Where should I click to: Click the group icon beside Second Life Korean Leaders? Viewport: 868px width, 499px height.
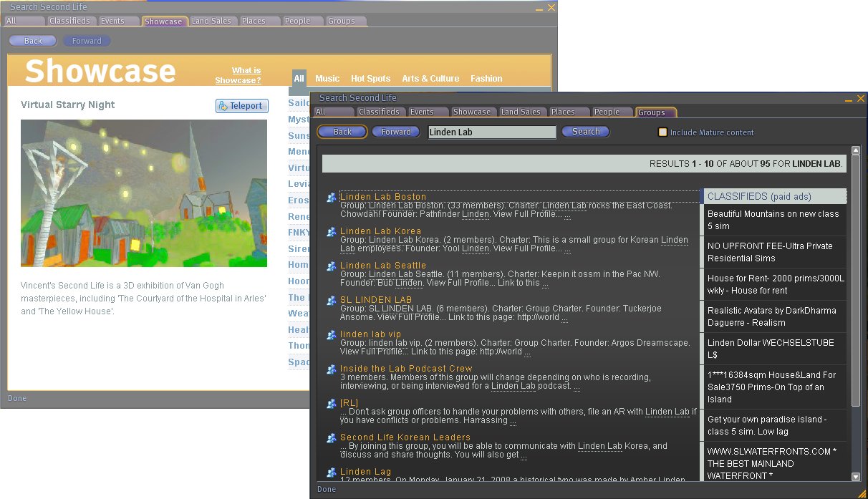tap(331, 438)
